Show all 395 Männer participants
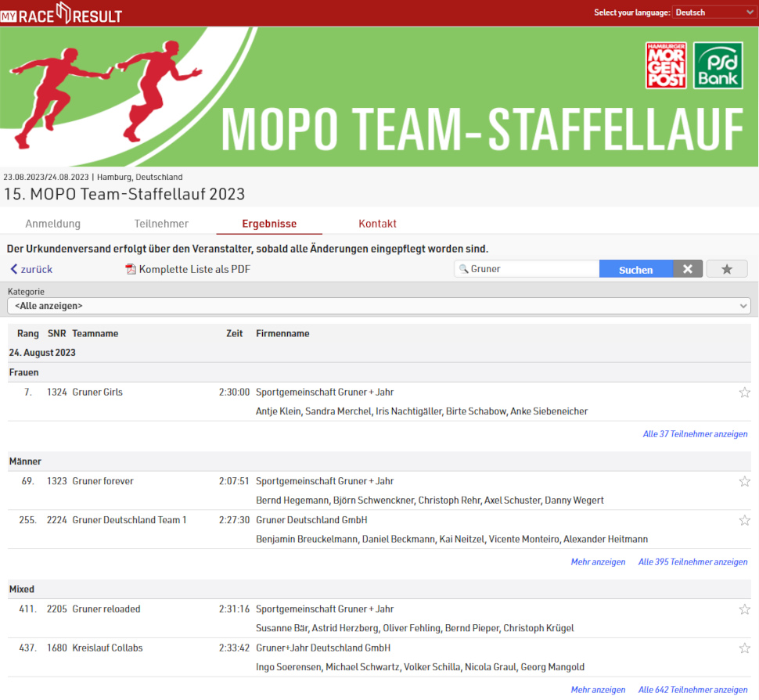Image resolution: width=759 pixels, height=700 pixels. click(692, 562)
